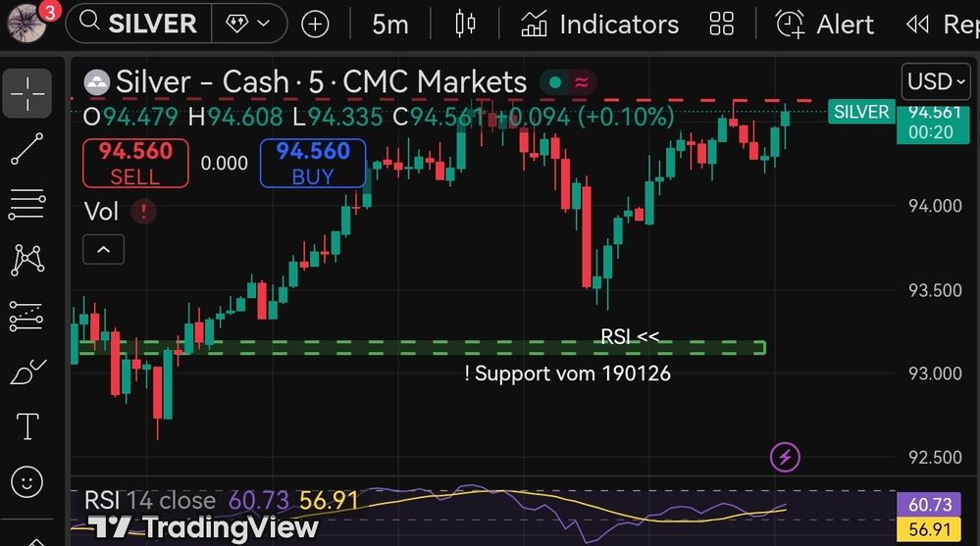Click the 56.91 RSI average label
Viewport: 980px width, 546px height.
(x=929, y=529)
